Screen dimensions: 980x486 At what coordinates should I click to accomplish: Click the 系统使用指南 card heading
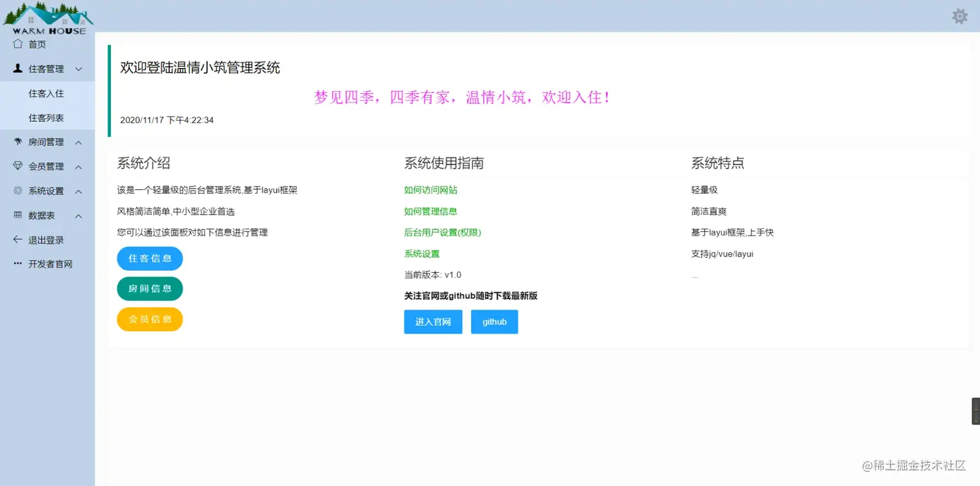[x=444, y=163]
